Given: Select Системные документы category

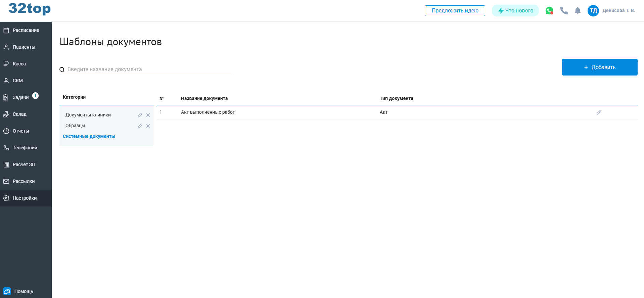Looking at the screenshot, I should (89, 136).
